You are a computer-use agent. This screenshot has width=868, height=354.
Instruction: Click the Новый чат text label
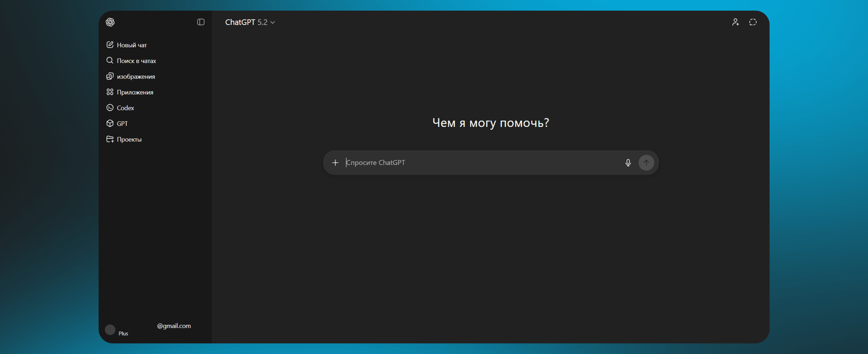click(x=132, y=45)
